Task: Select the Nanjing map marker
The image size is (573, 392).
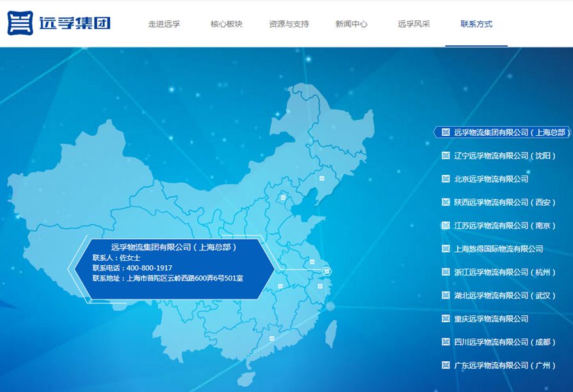Action: point(312,262)
